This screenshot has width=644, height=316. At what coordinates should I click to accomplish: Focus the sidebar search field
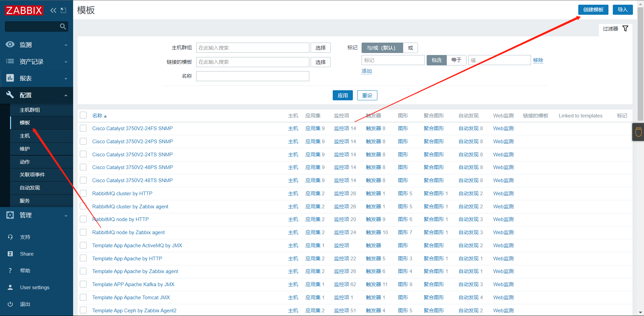[36, 27]
